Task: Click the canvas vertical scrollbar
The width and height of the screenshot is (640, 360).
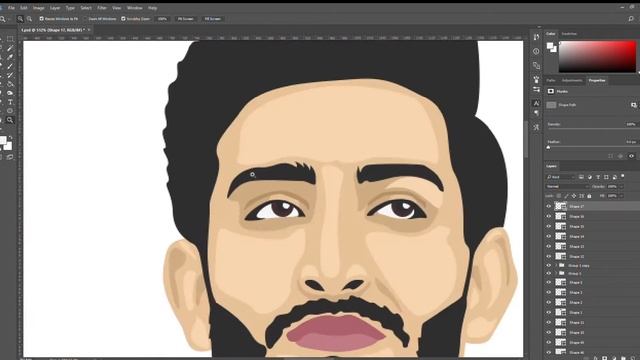Action: 526,139
